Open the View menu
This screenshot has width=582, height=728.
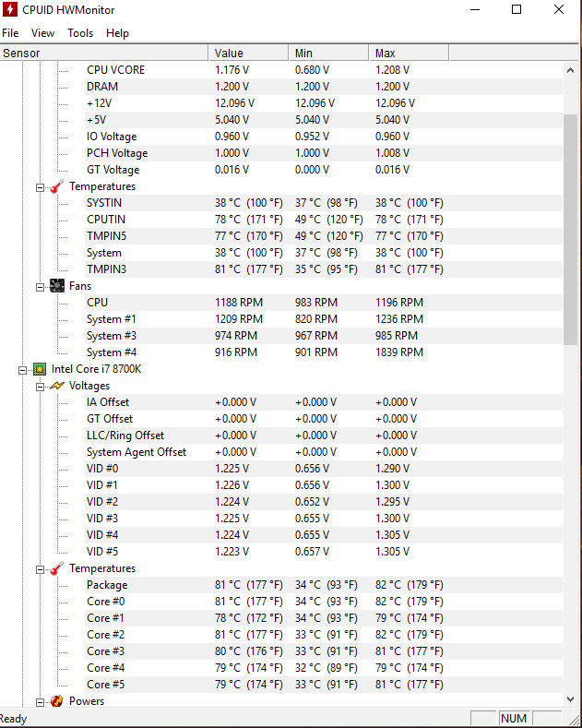click(42, 33)
